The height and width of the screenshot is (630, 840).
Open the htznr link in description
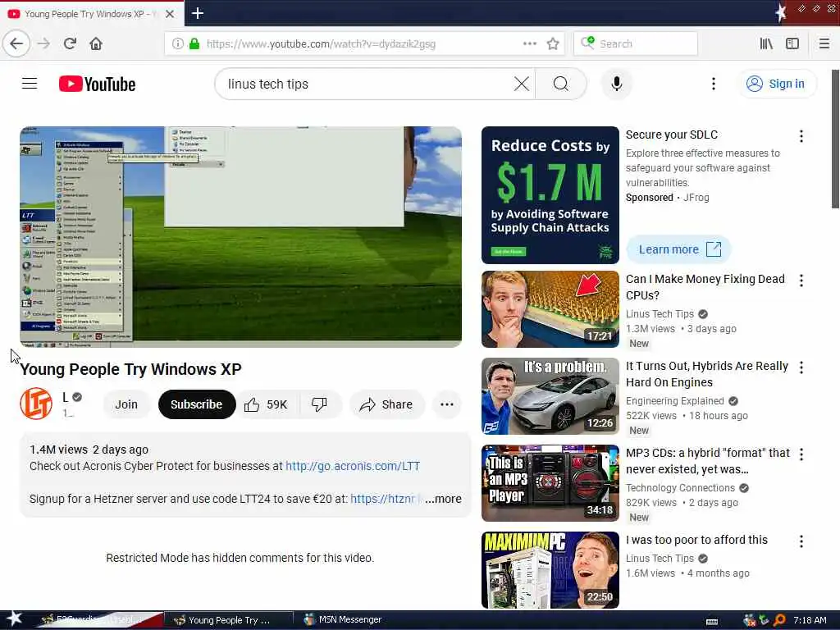382,499
